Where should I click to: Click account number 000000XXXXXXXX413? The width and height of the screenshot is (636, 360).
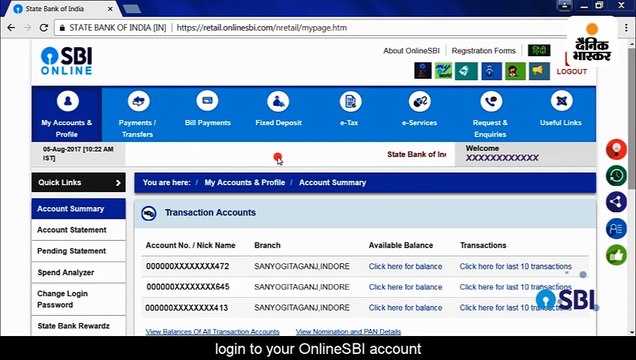(x=187, y=308)
